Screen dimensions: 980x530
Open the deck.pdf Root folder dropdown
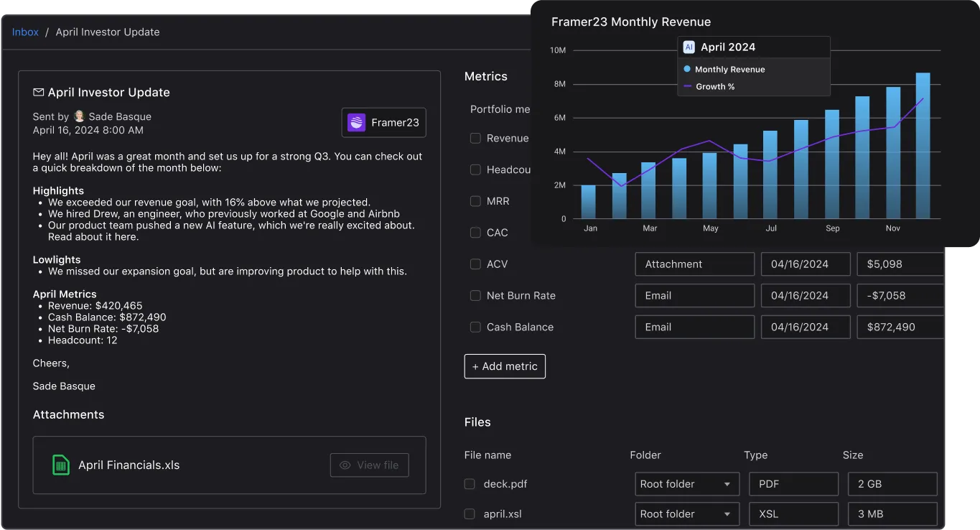[686, 484]
